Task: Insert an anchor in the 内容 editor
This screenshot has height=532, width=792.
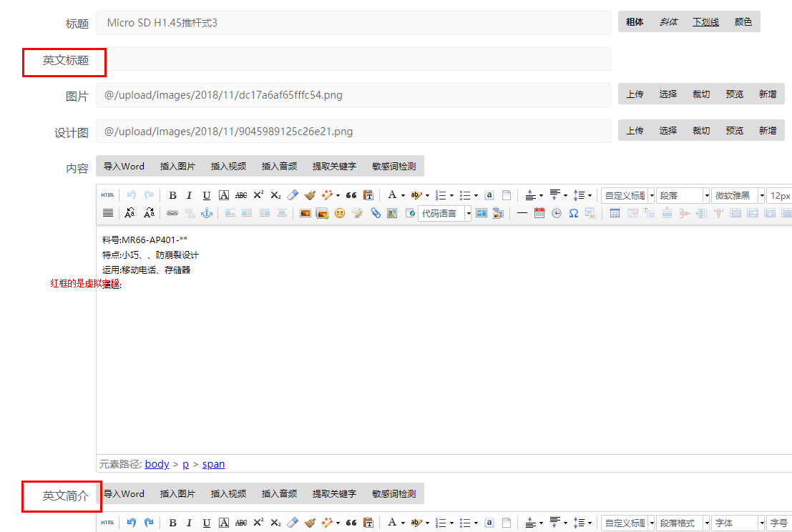Action: coord(207,213)
